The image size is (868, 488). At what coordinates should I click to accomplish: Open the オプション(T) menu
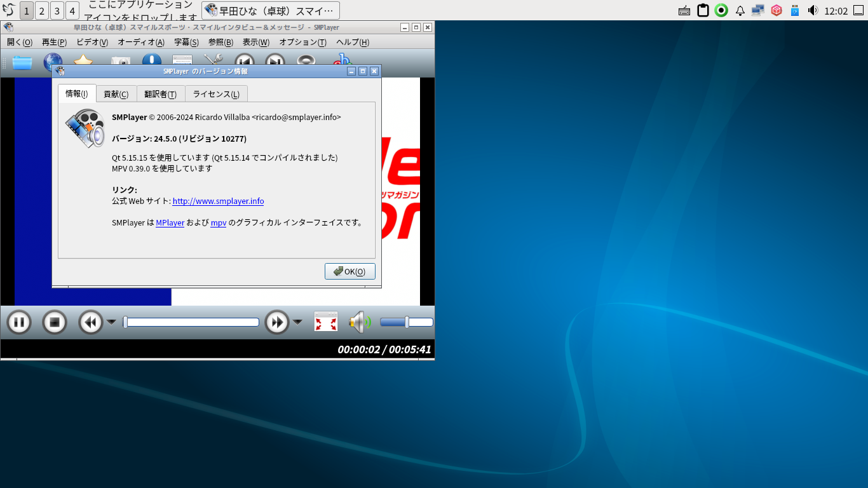click(303, 42)
